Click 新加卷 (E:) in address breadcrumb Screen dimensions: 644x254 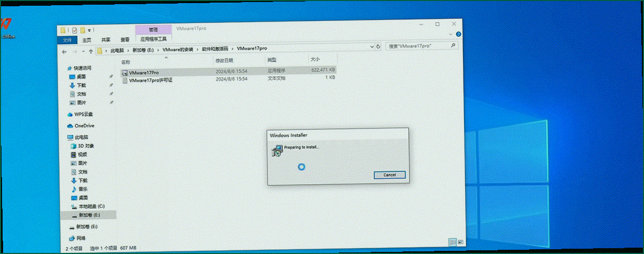(144, 49)
